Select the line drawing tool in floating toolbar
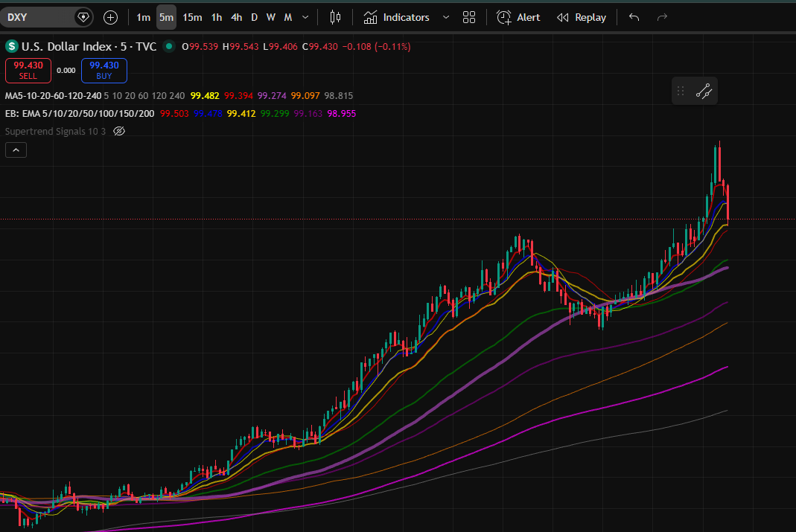 click(x=704, y=92)
